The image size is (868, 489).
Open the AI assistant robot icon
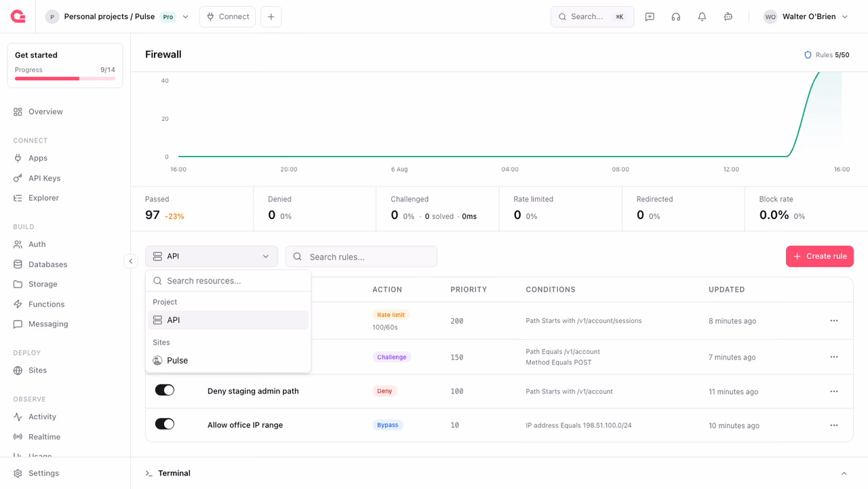[x=728, y=17]
